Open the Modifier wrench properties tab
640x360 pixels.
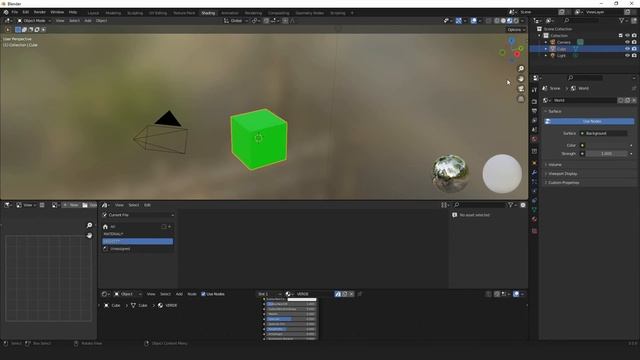[534, 172]
